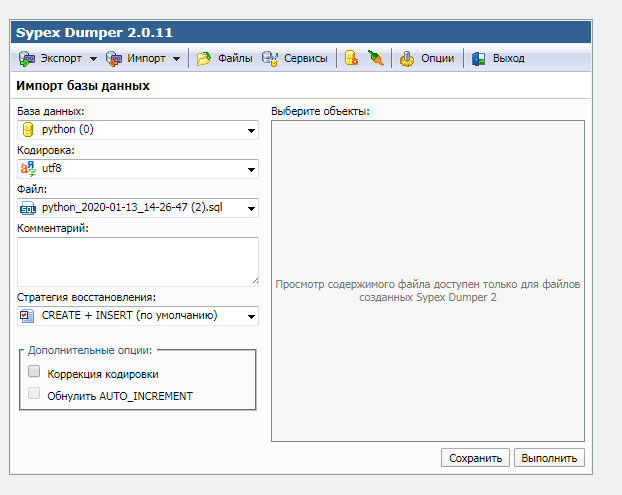The width and height of the screenshot is (622, 495).
Task: Click the disconnect plug icon
Action: (376, 58)
